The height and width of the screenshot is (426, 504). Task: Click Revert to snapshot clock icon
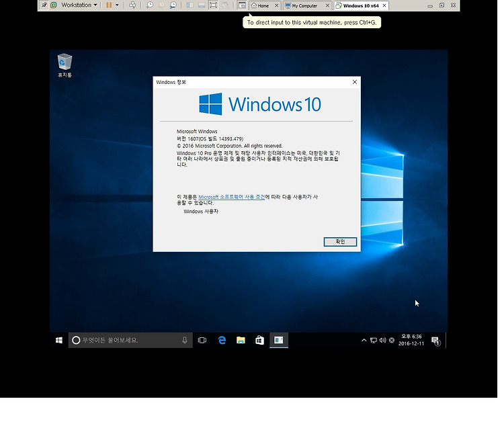pyautogui.click(x=161, y=5)
